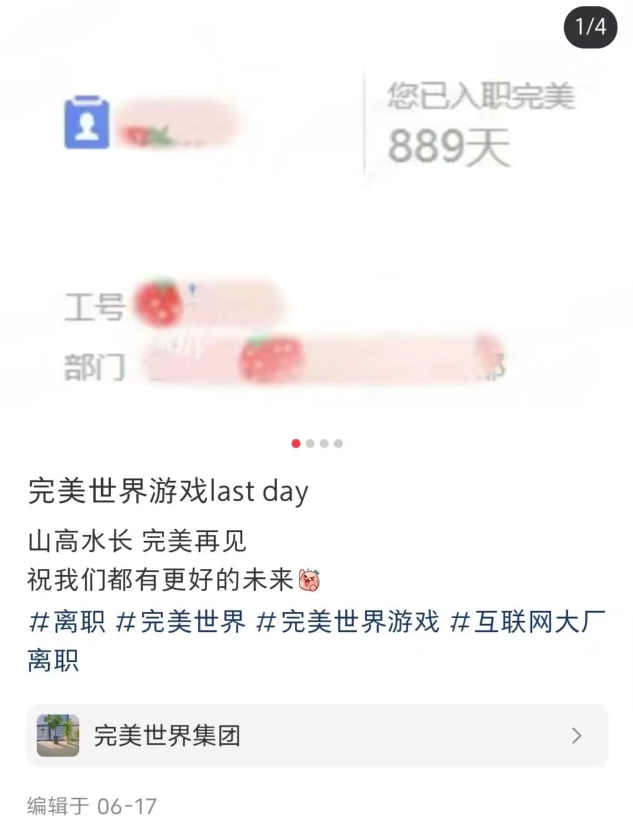Jump to the fourth carousel dot
633x840 pixels.
pyautogui.click(x=338, y=443)
